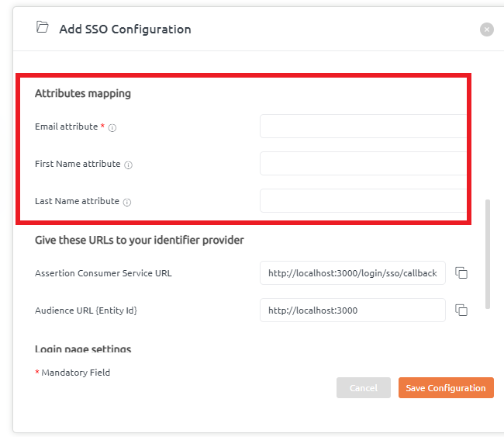
Task: Select the Assertion Consumer Service URL field
Action: [x=353, y=273]
